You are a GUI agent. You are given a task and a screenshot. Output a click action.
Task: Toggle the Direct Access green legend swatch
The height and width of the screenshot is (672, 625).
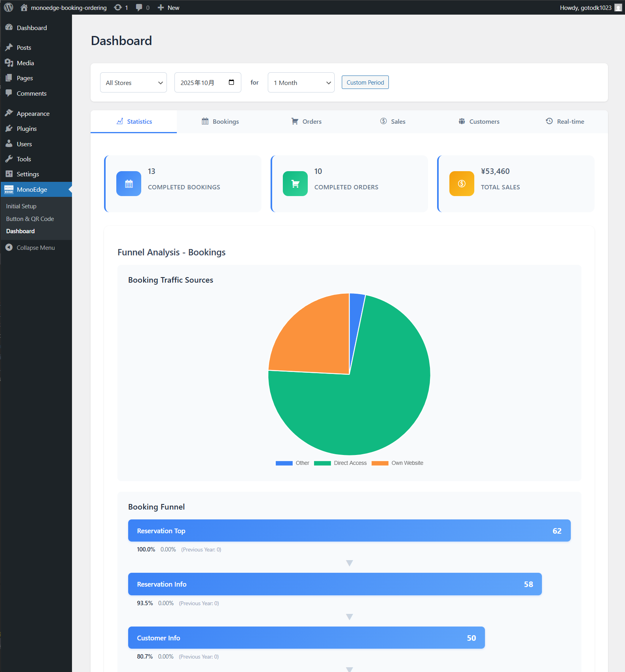pos(322,463)
